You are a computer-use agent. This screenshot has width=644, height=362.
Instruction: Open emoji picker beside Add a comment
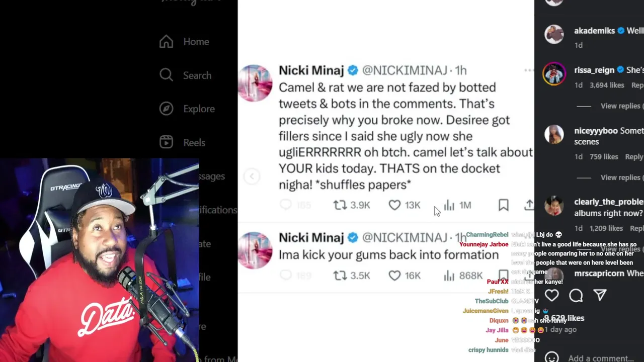click(552, 357)
